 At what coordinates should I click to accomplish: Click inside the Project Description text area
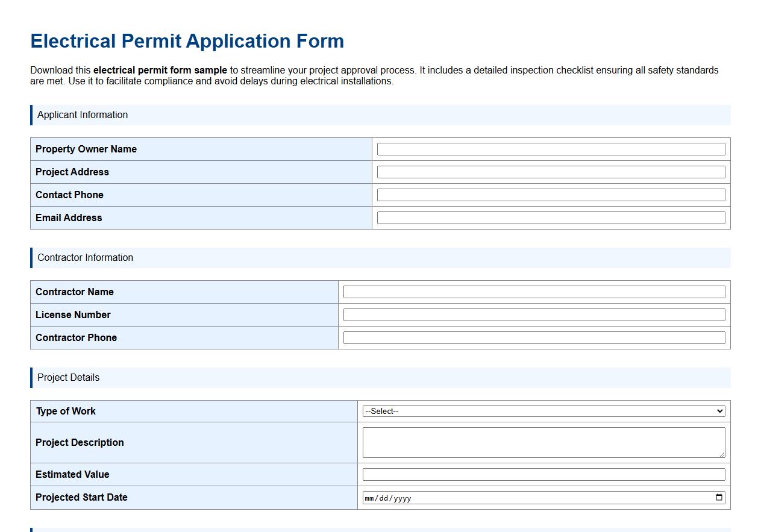pyautogui.click(x=542, y=442)
